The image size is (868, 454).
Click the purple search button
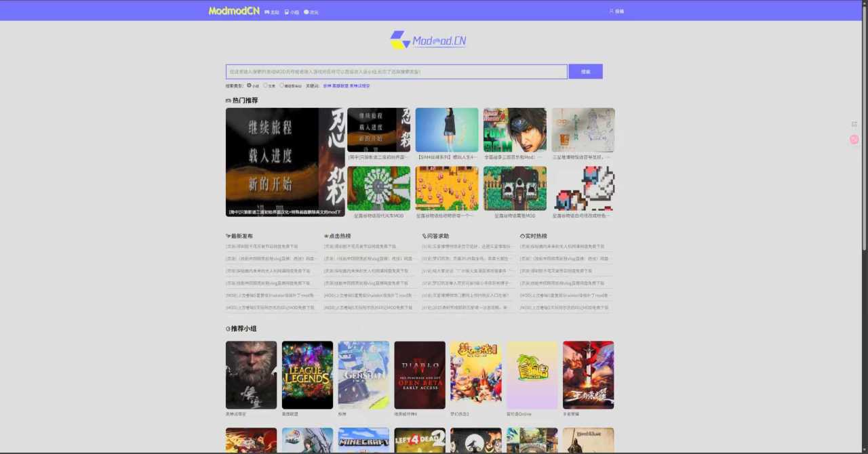(x=585, y=72)
